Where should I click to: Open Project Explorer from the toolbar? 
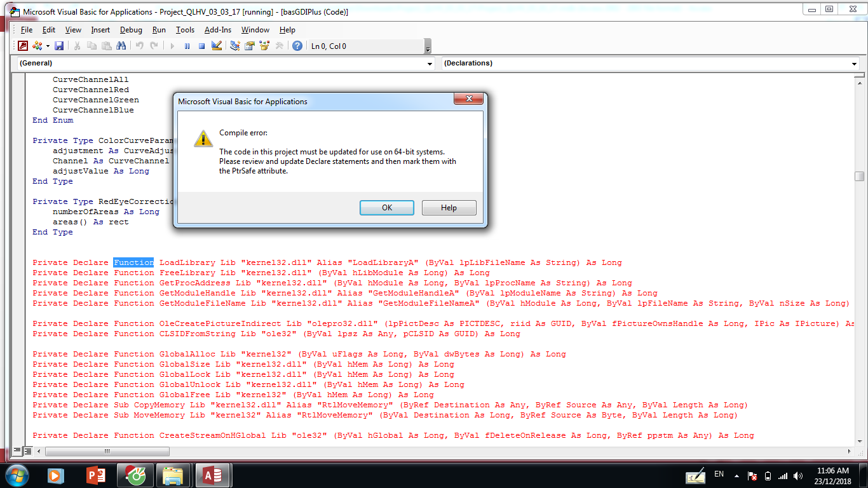click(x=235, y=46)
